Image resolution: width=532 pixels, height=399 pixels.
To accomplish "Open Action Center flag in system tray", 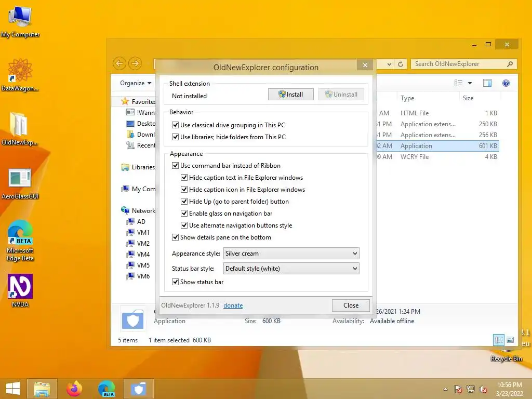I will (x=458, y=389).
